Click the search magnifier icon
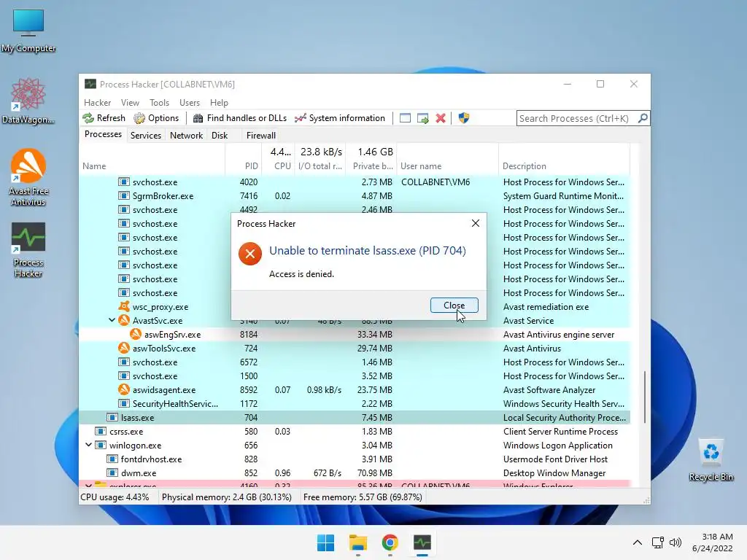The height and width of the screenshot is (560, 747). click(x=642, y=118)
